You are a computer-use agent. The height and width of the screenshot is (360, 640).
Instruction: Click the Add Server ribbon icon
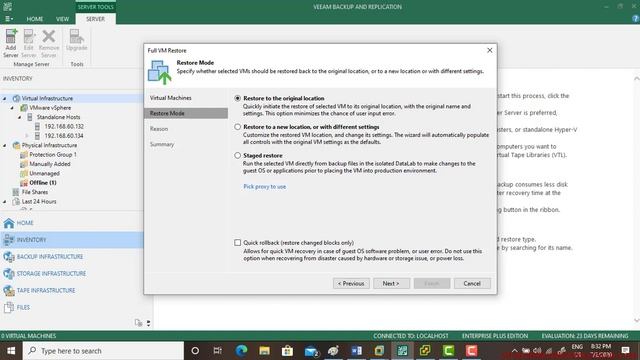11,43
